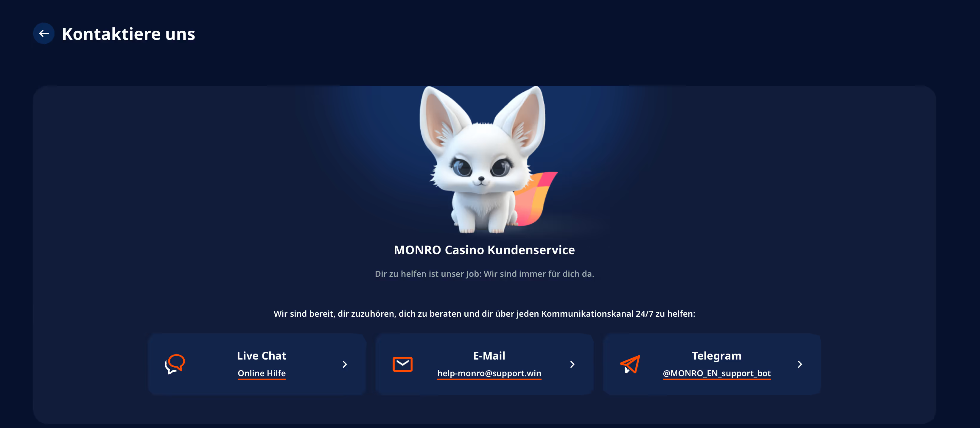
Task: Select the E-Mail heading
Action: point(489,355)
